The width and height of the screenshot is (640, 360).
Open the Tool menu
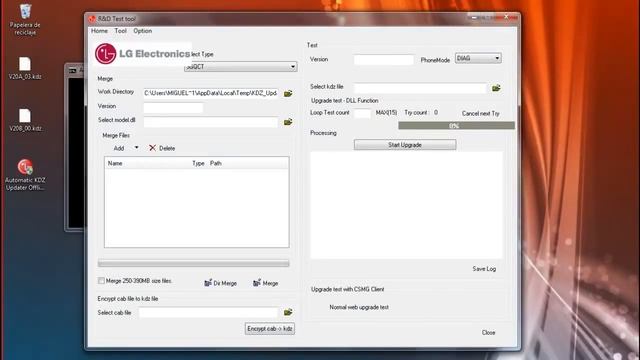tap(120, 31)
